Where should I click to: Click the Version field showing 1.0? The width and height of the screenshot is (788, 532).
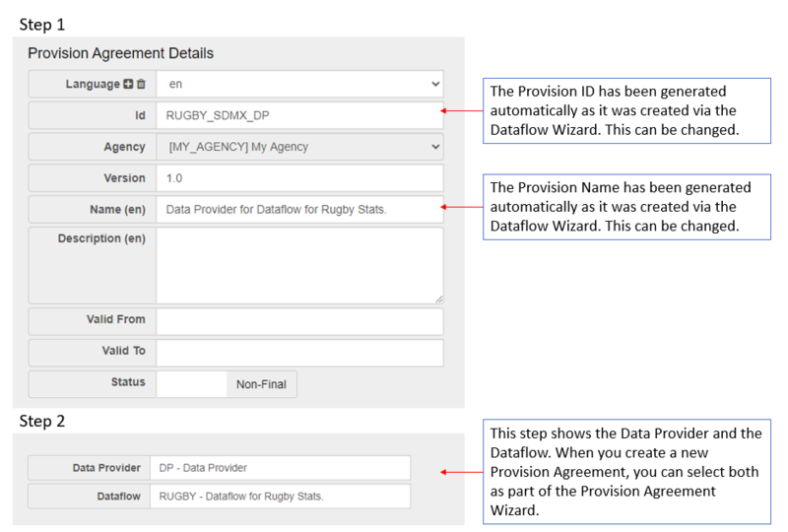(299, 178)
